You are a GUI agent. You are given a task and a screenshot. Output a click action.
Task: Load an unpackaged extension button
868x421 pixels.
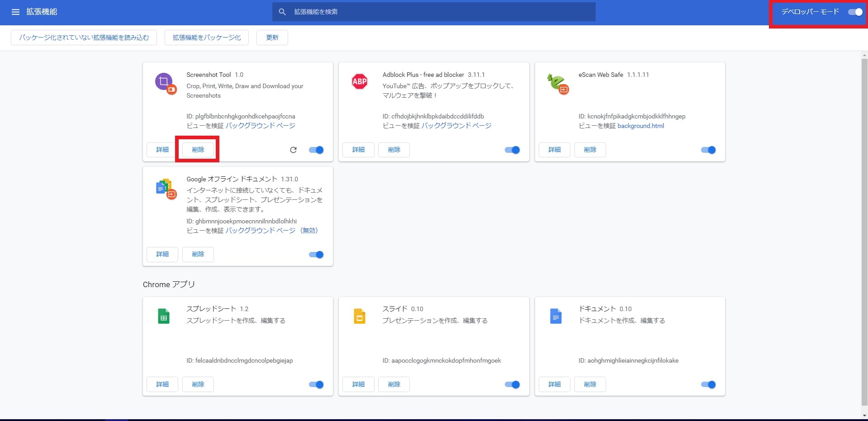coord(84,38)
